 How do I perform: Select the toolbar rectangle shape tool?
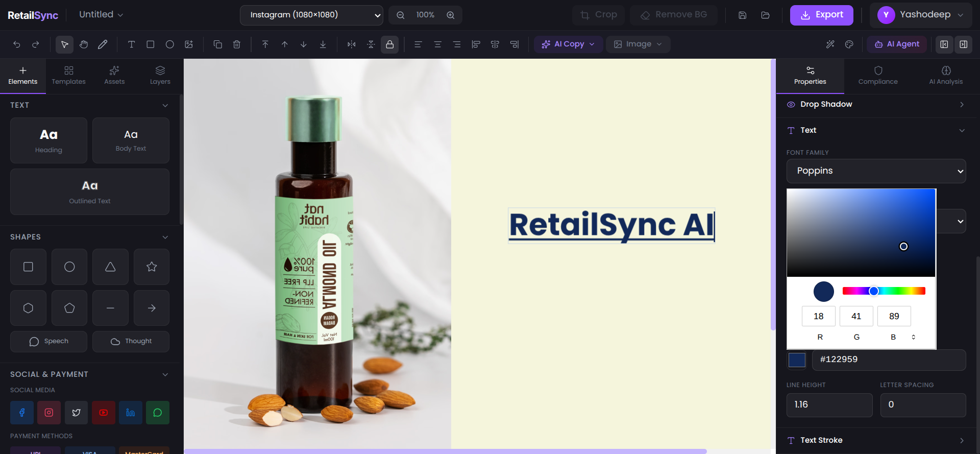(151, 44)
